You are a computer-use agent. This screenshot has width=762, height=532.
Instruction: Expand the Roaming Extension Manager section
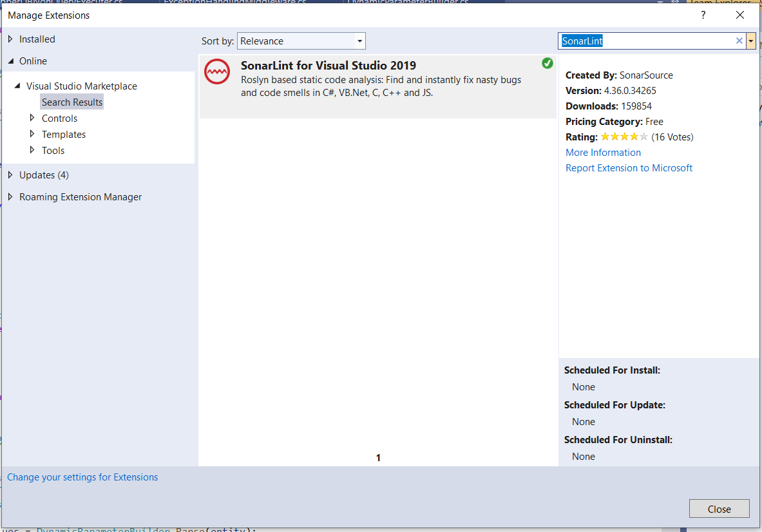81,196
